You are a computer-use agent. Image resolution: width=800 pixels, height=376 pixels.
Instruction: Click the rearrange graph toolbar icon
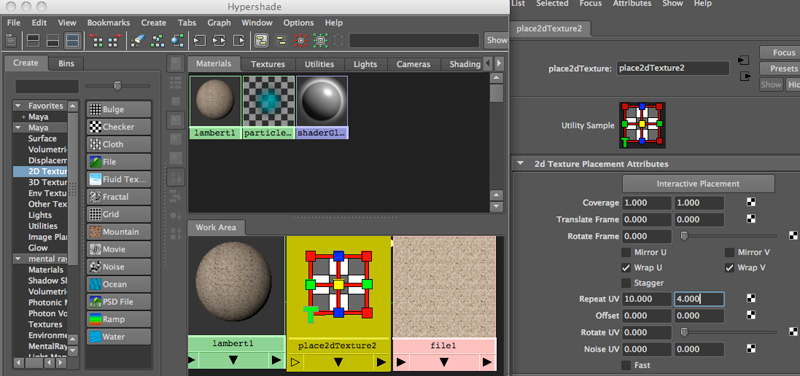tap(158, 40)
